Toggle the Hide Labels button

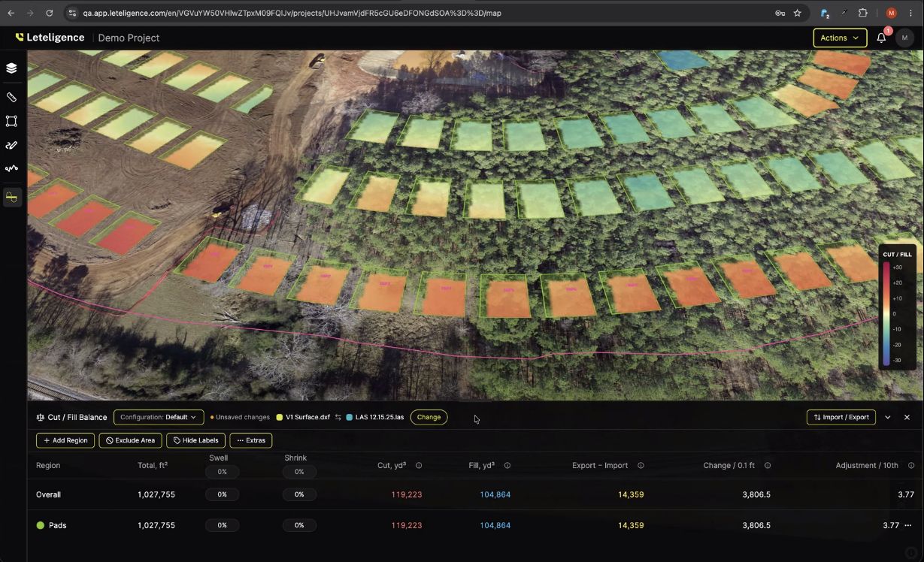(195, 440)
